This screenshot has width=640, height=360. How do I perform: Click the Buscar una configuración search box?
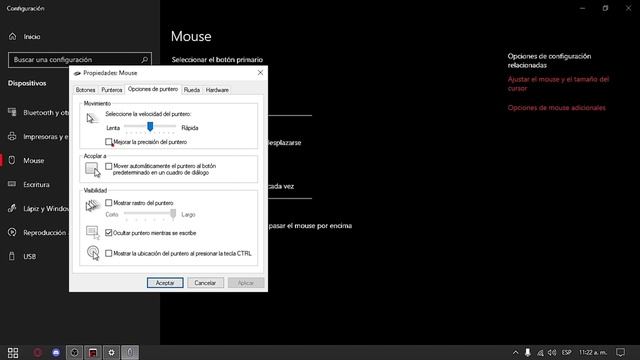click(80, 60)
